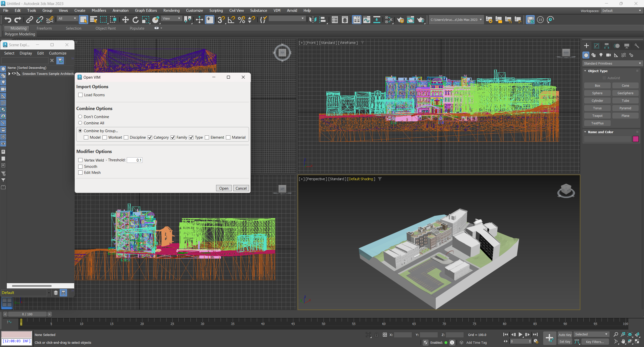Toggle the Angle Snap icon
The height and width of the screenshot is (347, 644).
tap(231, 20)
